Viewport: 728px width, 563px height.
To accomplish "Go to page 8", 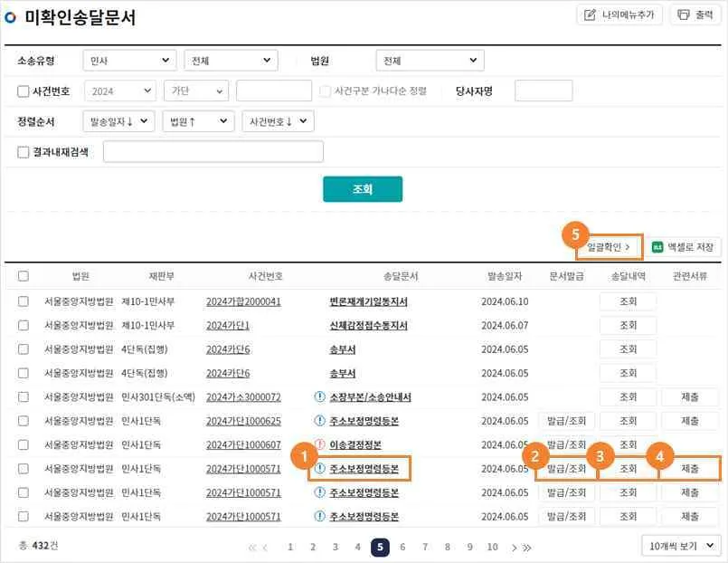I will 447,548.
